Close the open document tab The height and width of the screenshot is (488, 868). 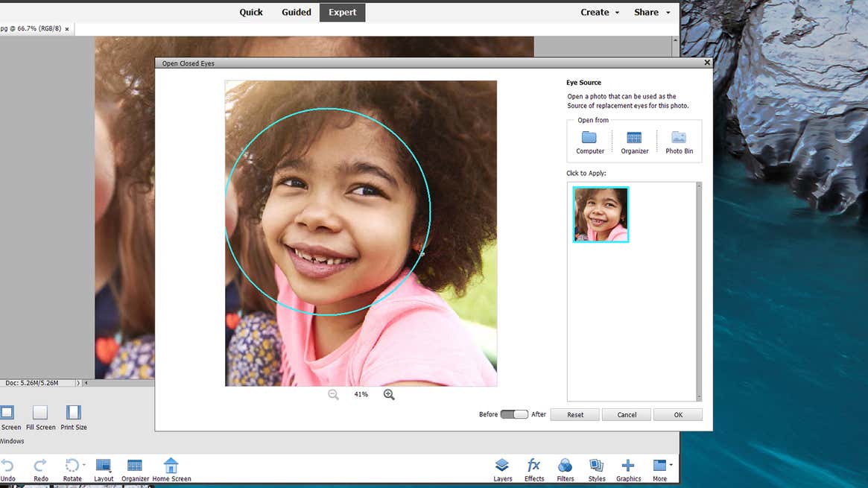(67, 29)
